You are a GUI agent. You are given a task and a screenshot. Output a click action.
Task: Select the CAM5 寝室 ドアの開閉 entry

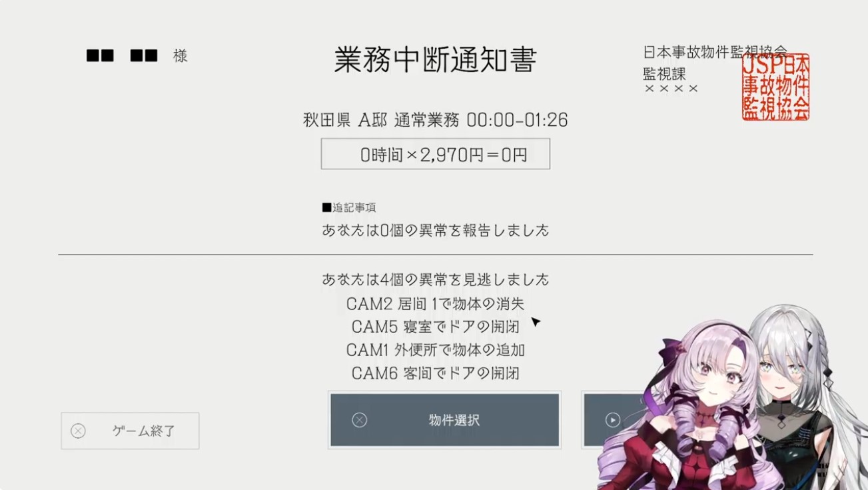coord(436,327)
